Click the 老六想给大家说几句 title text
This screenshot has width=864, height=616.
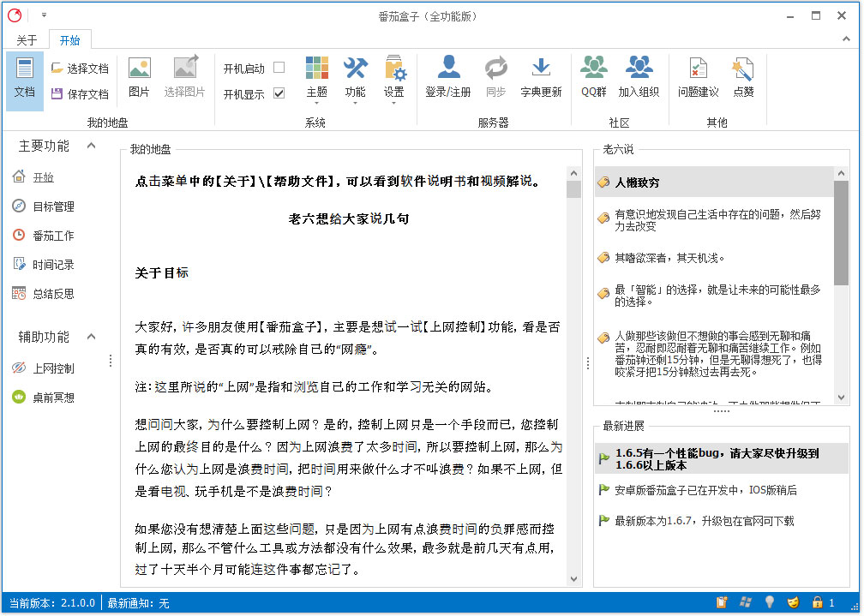348,218
